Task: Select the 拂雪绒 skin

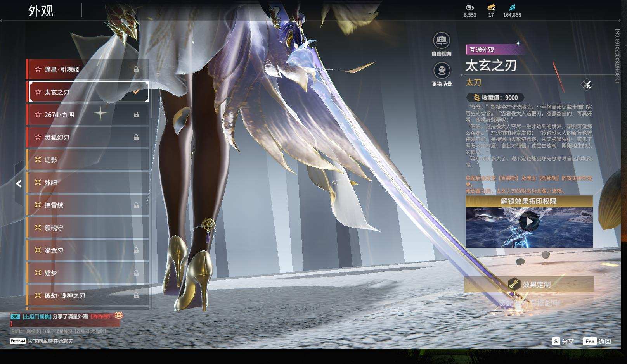Action: pos(87,205)
